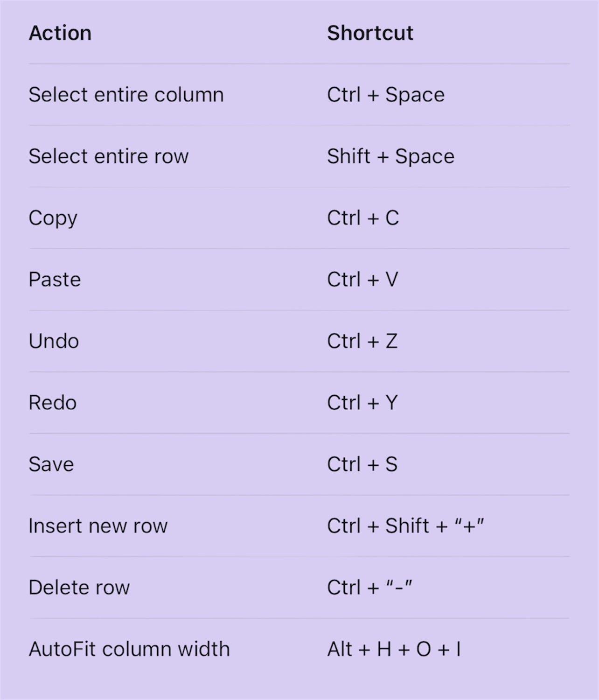
Task: Click the Ctrl + V shortcut text
Action: [x=362, y=280]
